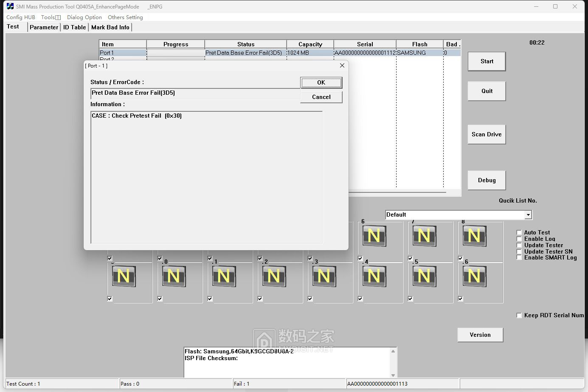This screenshot has width=588, height=392.
Task: Toggle the Update Tester SN checkbox
Action: (x=519, y=251)
